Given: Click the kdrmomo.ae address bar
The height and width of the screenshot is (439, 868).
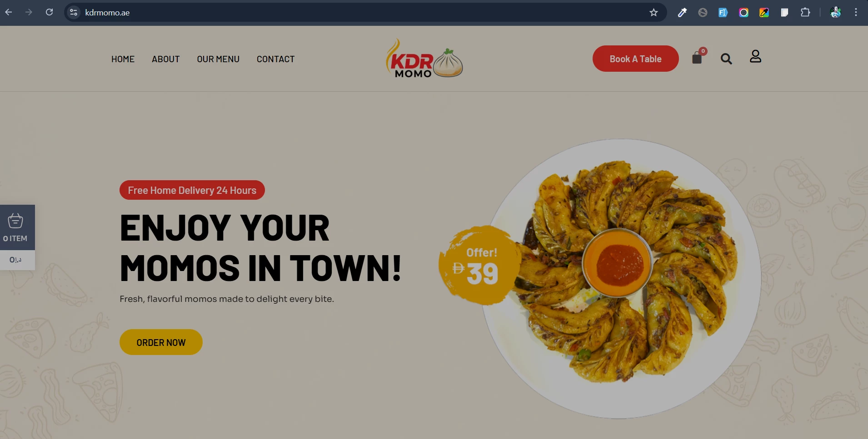Looking at the screenshot, I should (364, 12).
